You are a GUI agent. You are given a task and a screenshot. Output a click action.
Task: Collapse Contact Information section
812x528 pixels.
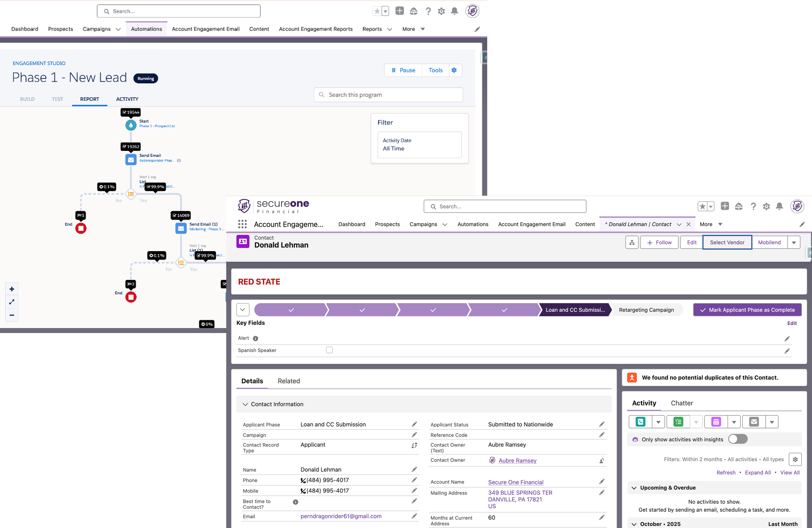(x=245, y=405)
